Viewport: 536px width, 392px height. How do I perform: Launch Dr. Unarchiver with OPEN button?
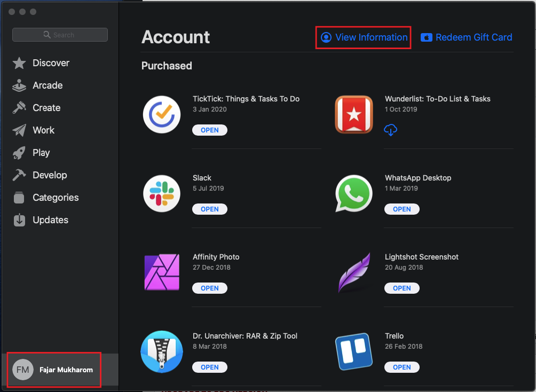210,367
